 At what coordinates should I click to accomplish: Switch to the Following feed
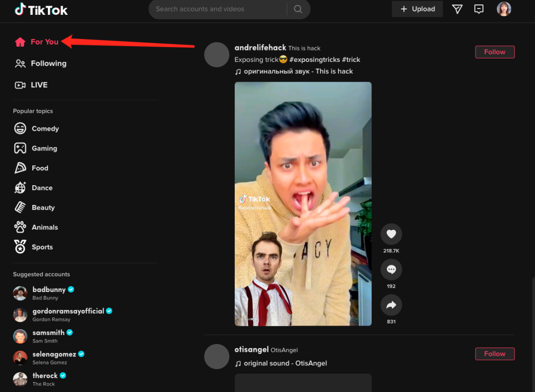48,63
